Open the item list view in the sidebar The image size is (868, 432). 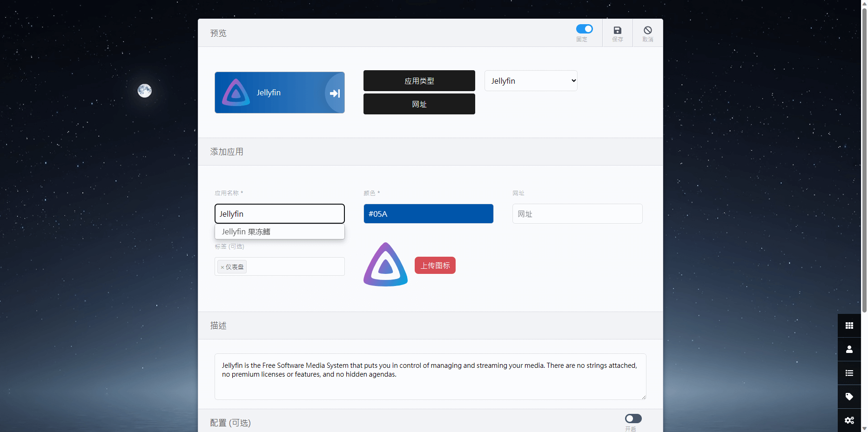pos(849,373)
